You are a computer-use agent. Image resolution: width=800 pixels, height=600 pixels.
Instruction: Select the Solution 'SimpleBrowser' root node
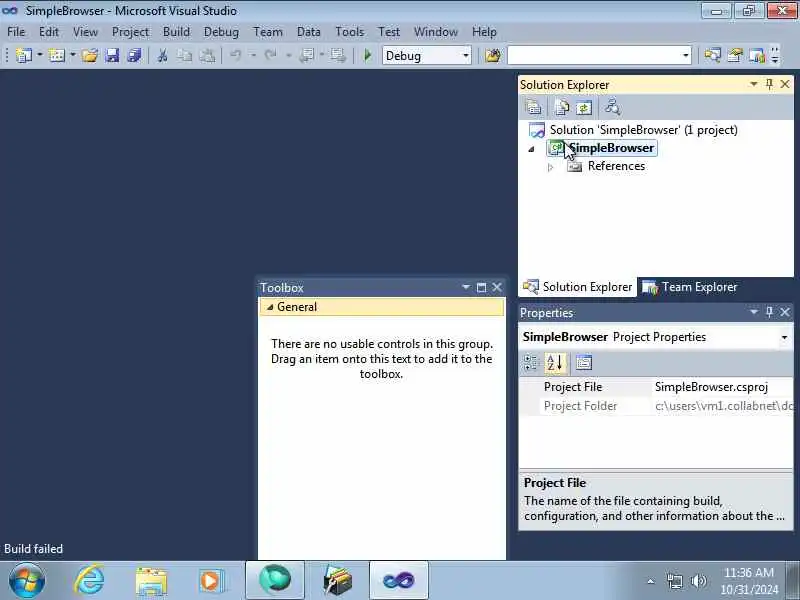(643, 130)
